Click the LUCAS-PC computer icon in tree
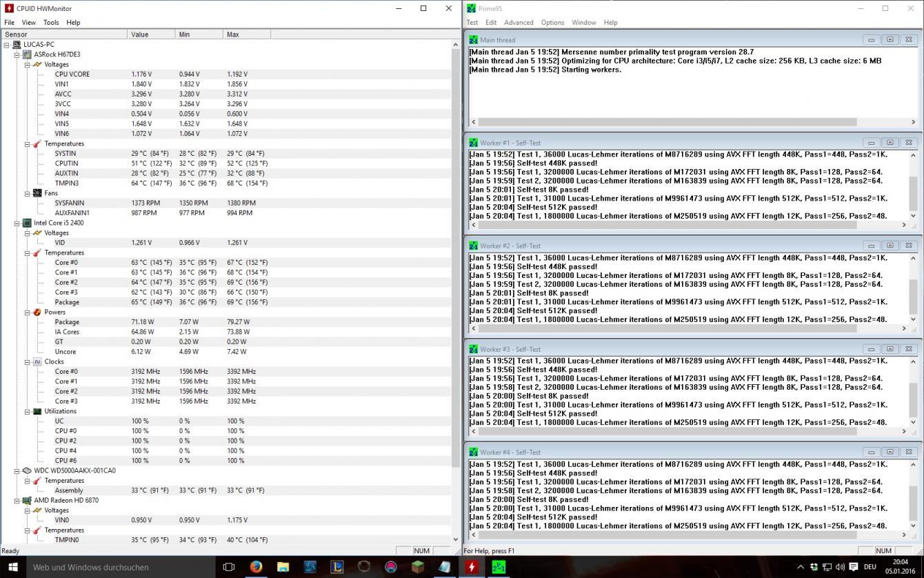The width and height of the screenshot is (924, 578). coord(17,44)
